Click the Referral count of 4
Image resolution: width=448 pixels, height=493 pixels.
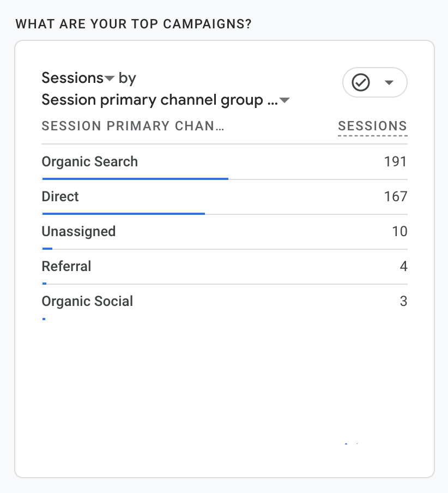403,267
